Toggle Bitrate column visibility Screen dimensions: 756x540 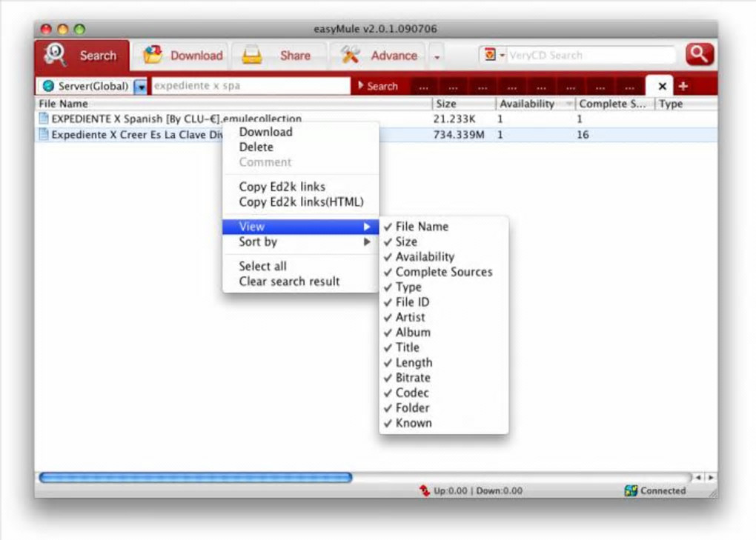(x=444, y=378)
